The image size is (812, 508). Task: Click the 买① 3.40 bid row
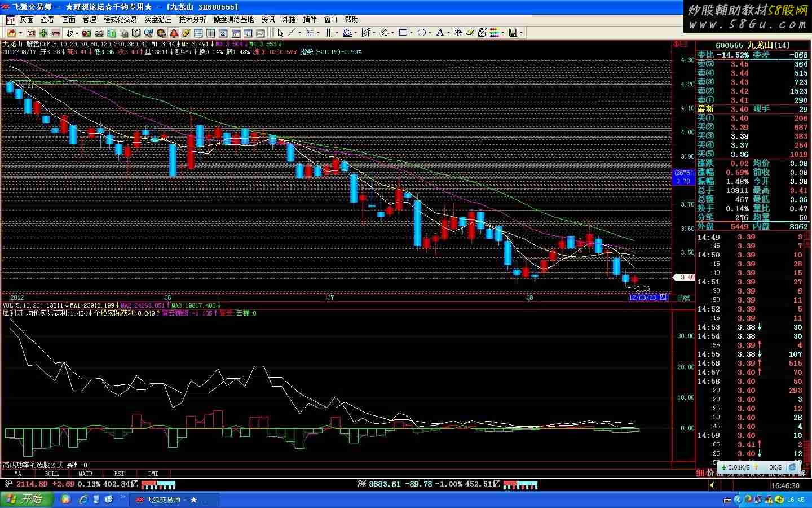pyautogui.click(x=753, y=118)
